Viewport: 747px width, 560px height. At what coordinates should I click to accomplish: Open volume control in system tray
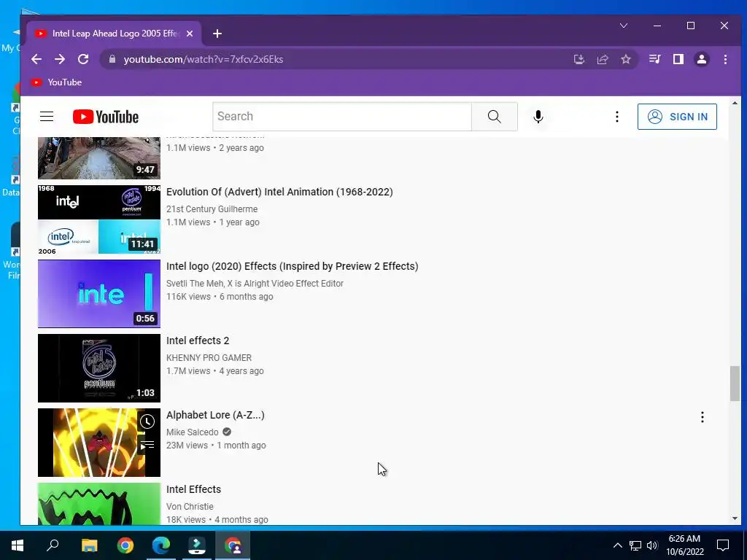coord(652,545)
